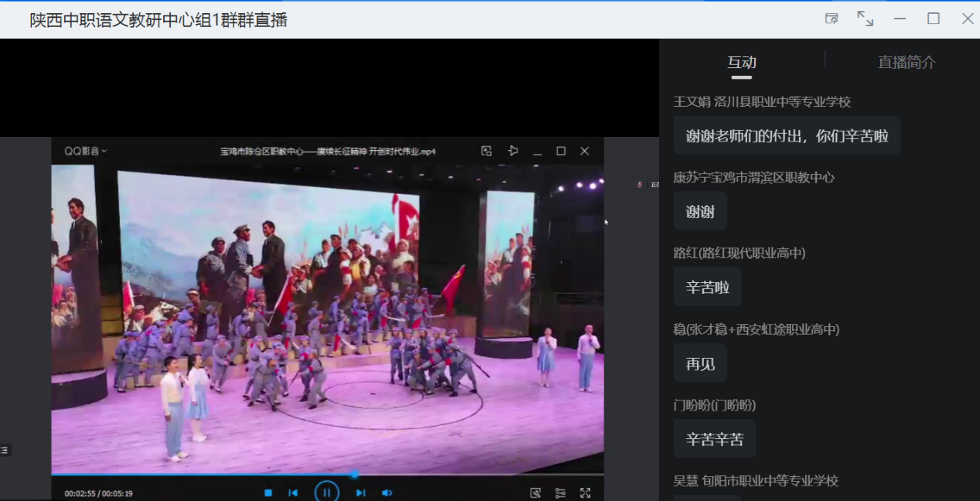Skip to the next video
The image size is (980, 501).
360,492
